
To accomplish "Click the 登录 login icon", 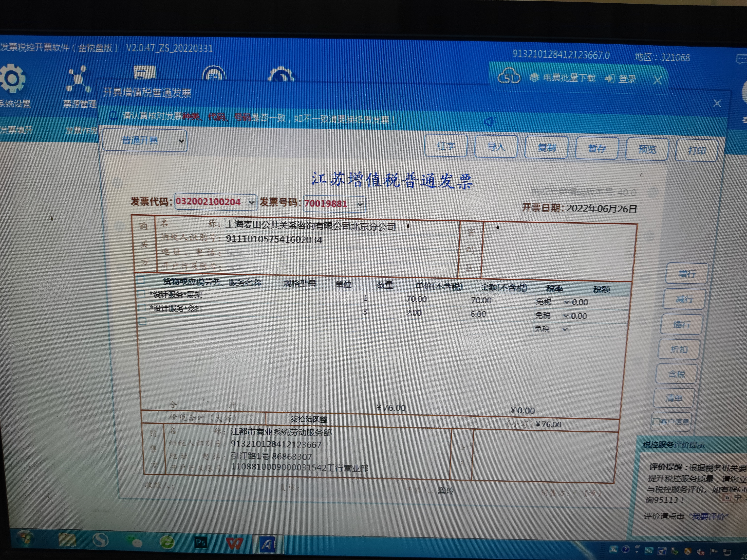I will 610,79.
